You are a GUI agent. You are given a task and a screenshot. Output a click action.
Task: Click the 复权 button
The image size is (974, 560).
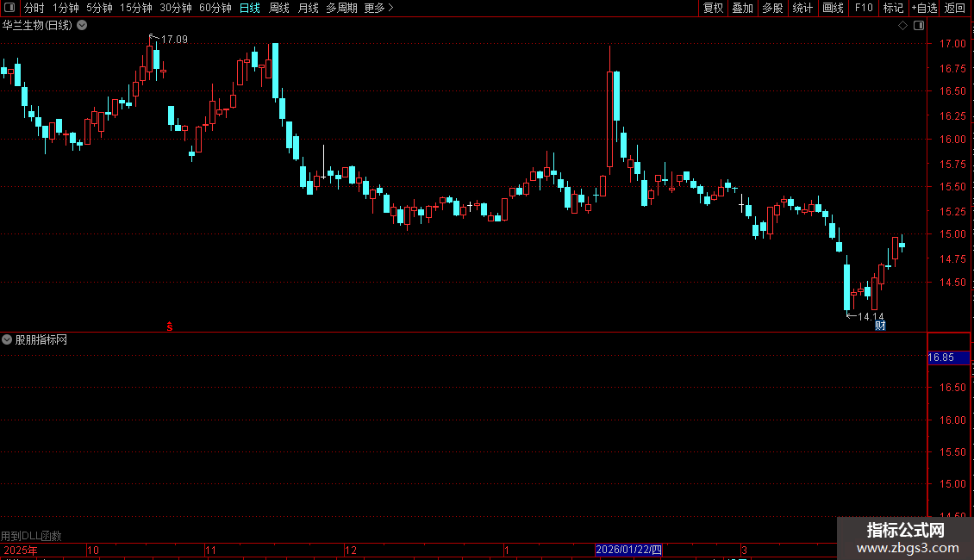(x=713, y=8)
